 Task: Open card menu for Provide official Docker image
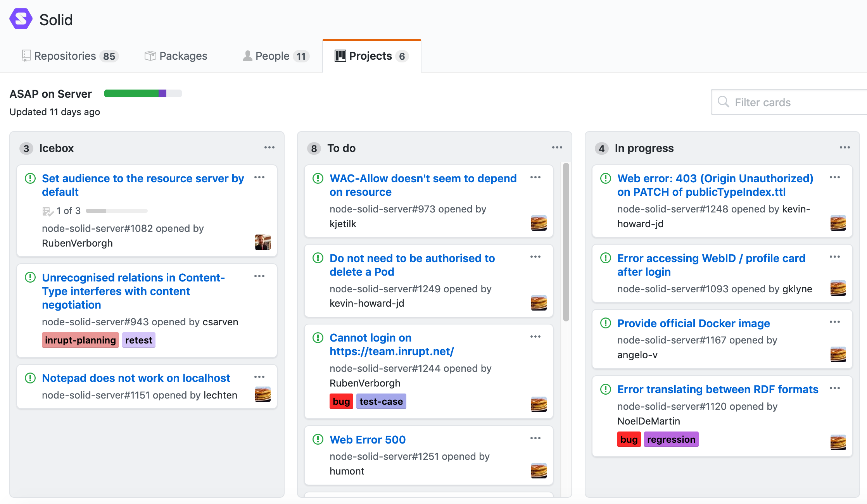coord(835,322)
